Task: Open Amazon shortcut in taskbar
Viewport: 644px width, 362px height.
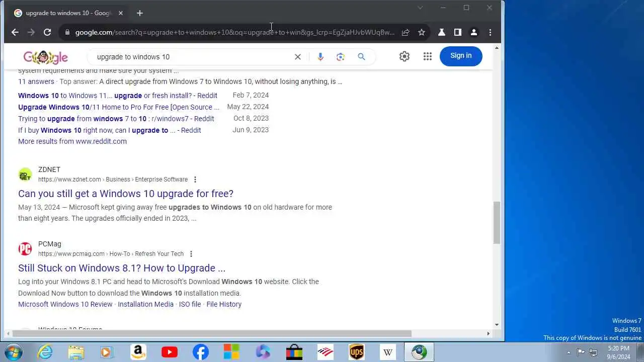Action: click(x=138, y=352)
